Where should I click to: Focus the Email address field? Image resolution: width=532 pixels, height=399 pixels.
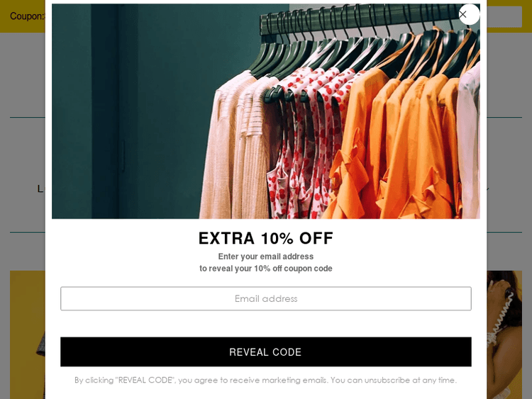(266, 298)
